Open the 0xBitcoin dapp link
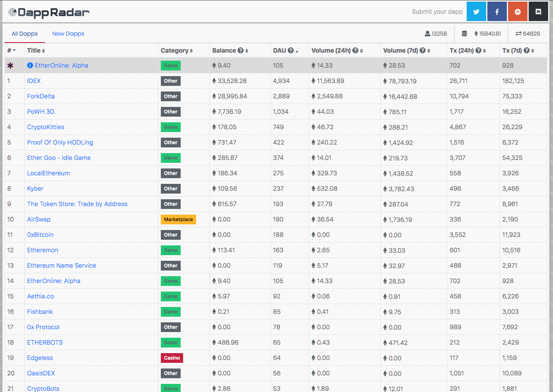 [41, 234]
